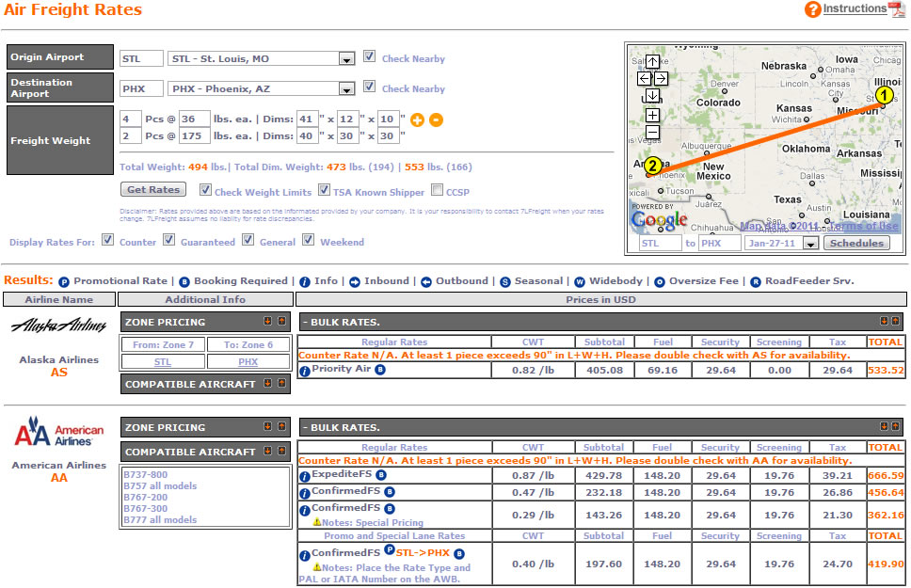911x588 pixels.
Task: Pan the map left
Action: [x=644, y=78]
